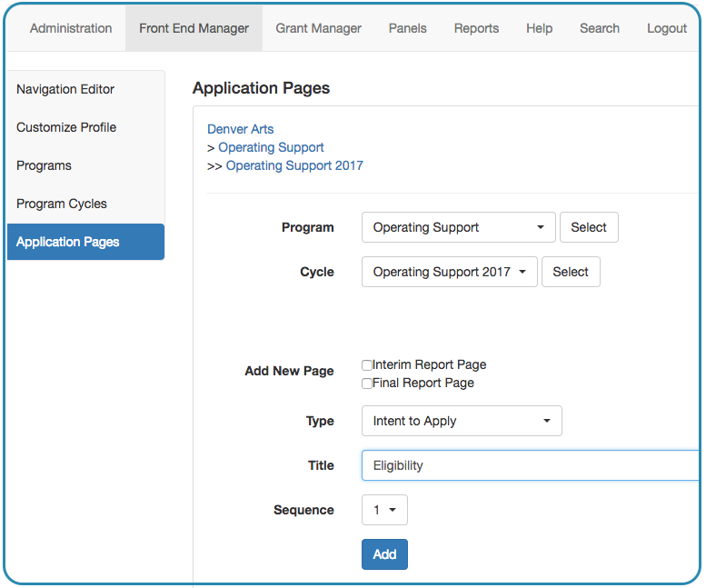
Task: Follow the Denver Arts breadcrumb link
Action: 241,129
